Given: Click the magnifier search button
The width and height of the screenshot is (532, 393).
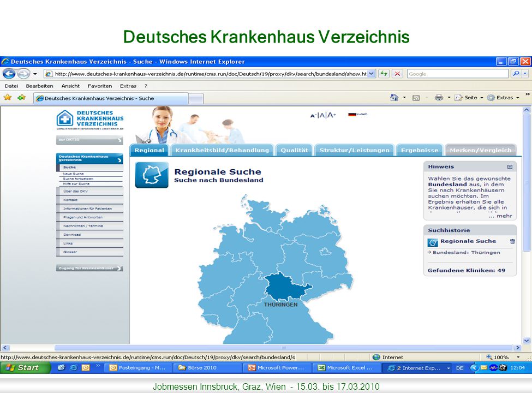Looking at the screenshot, I should point(516,73).
